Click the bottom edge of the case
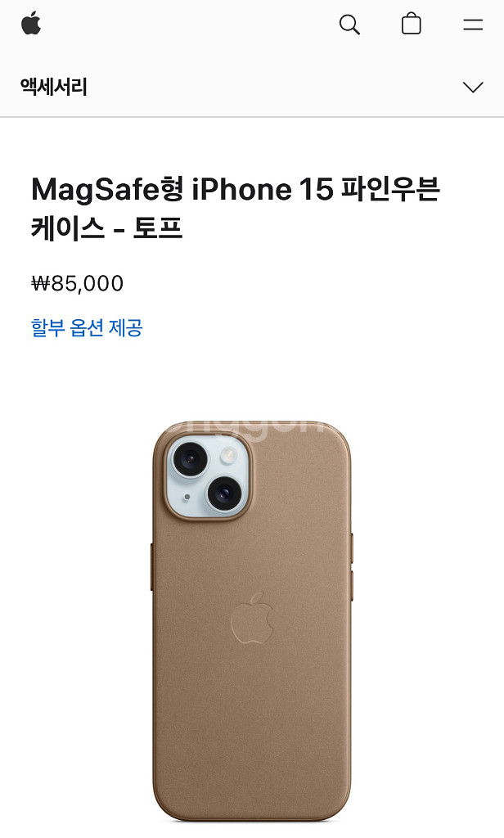 pyautogui.click(x=252, y=817)
